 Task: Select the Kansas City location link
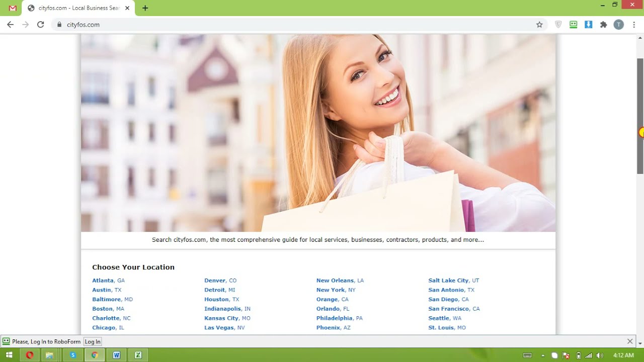pos(227,318)
